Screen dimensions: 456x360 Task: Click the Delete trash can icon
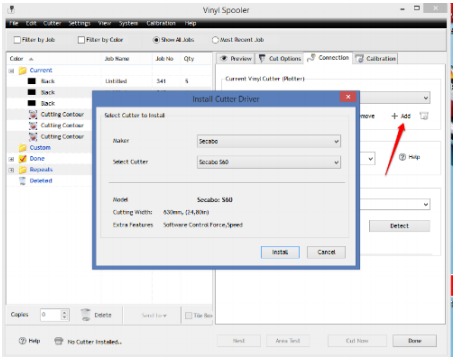[x=86, y=315]
